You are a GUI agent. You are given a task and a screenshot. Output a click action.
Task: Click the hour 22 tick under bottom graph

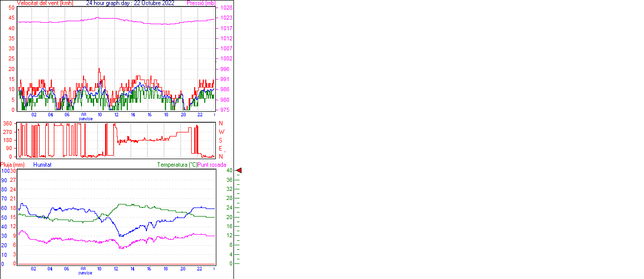tap(199, 268)
